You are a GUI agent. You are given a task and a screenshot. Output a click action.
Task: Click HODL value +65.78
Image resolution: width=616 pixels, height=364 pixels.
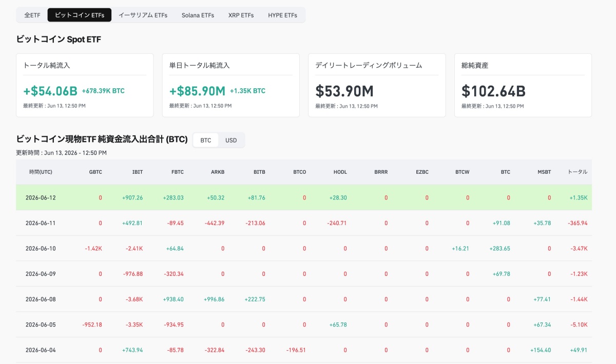pos(338,325)
